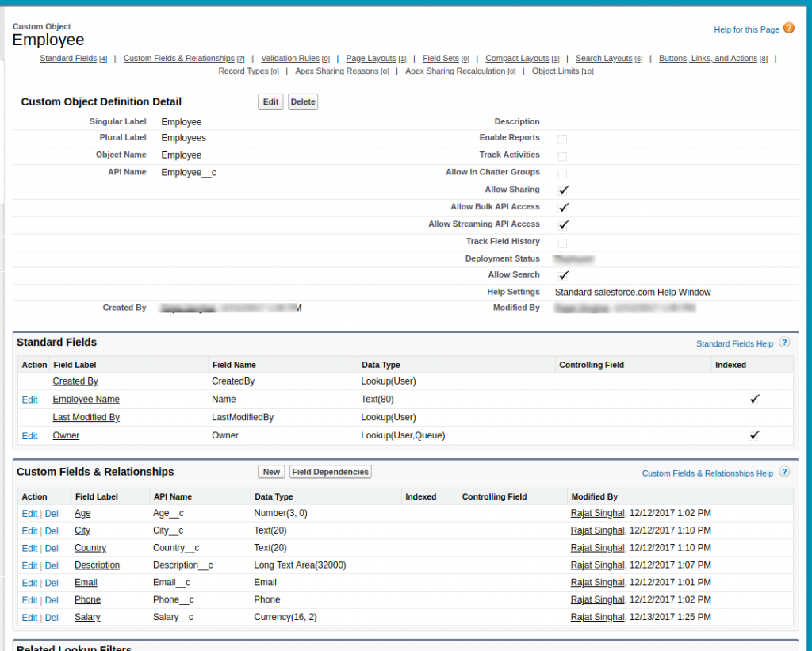Click the Indexed checkmark for Employee Name
This screenshot has width=812, height=651.
[x=754, y=399]
